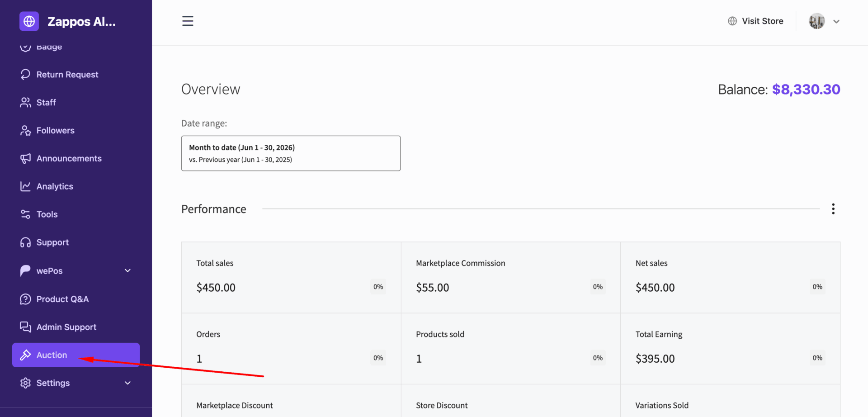Click the Variations Sold card label

tap(662, 405)
